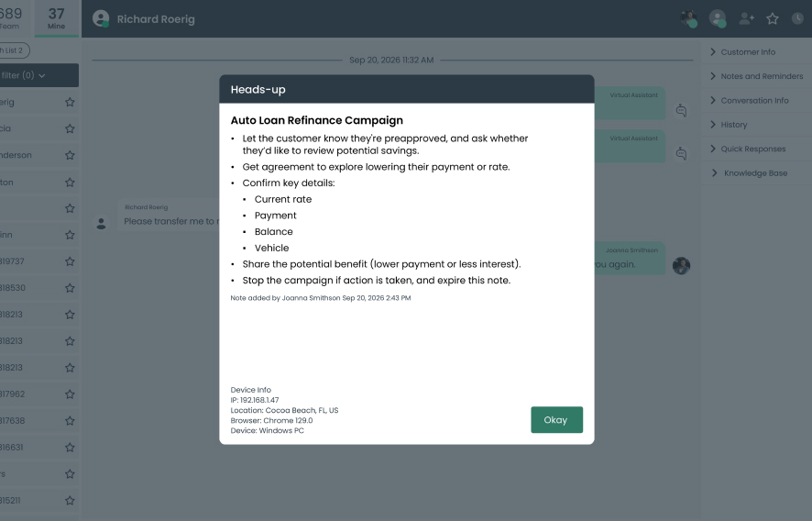Expand Notes and Reminders panel
Image resolution: width=812 pixels, height=521 pixels.
757,76
